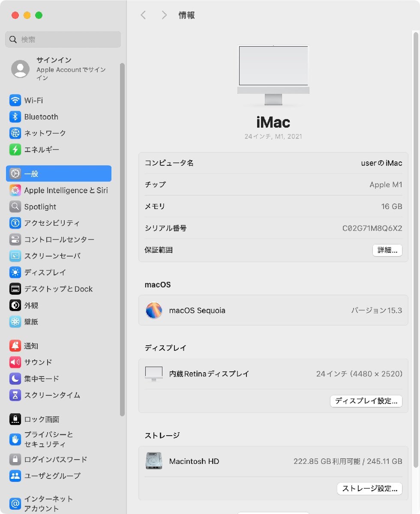
Task: Click the 'シリアル番号' label
Action: click(x=166, y=228)
